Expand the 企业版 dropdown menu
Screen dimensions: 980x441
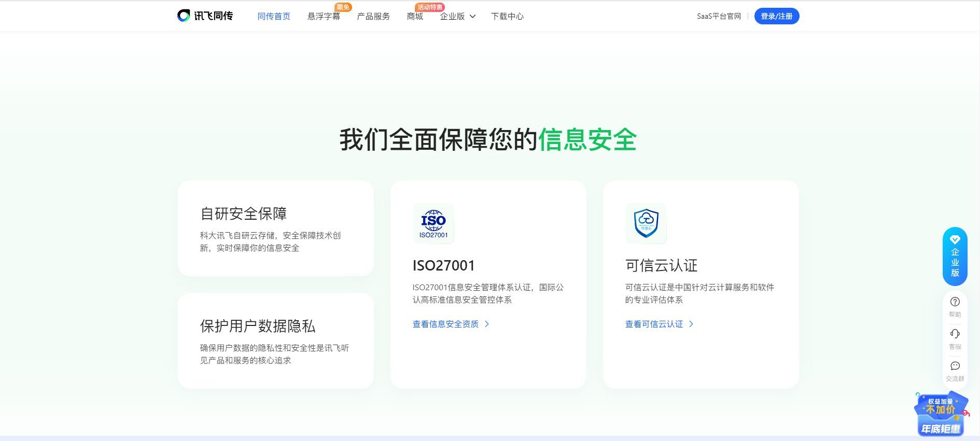point(457,17)
